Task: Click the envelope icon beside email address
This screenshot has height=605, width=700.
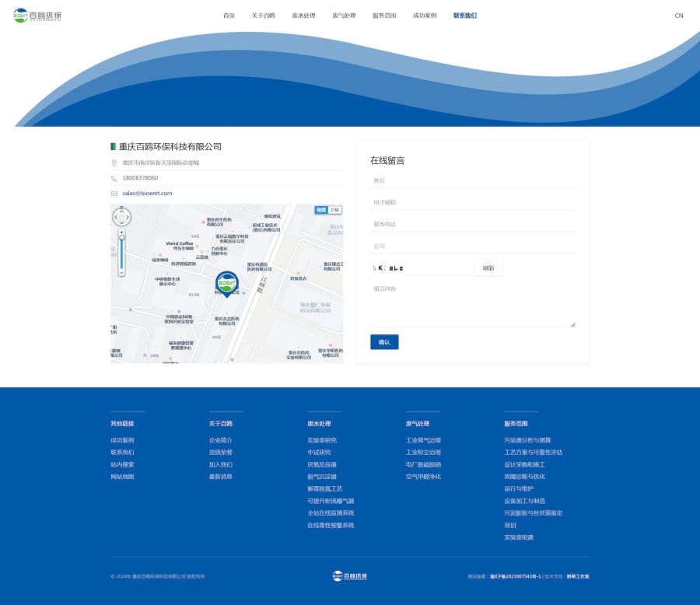Action: 114,193
